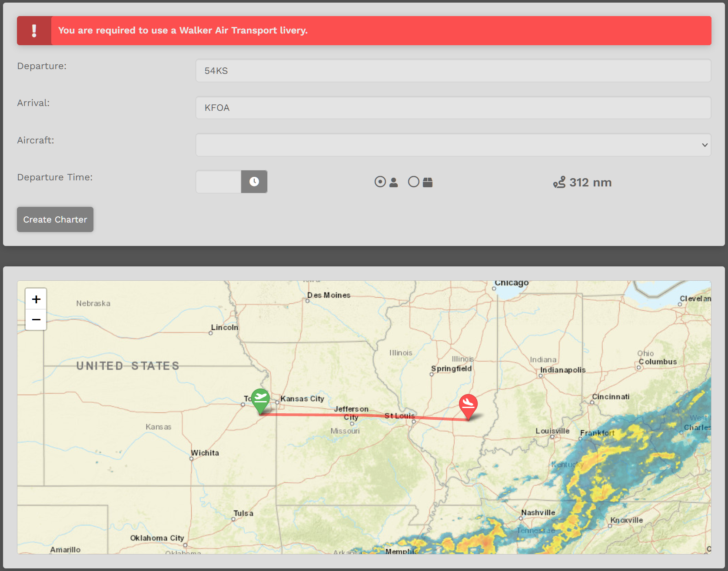Click the exclamation icon in red alert
The height and width of the screenshot is (571, 728).
(34, 30)
